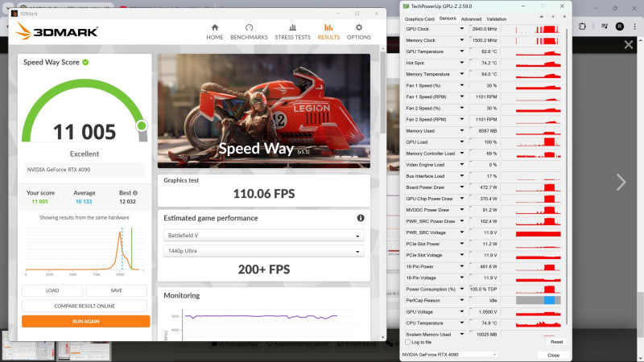Click the '10 133' average score value
644x362 pixels.
[84, 202]
